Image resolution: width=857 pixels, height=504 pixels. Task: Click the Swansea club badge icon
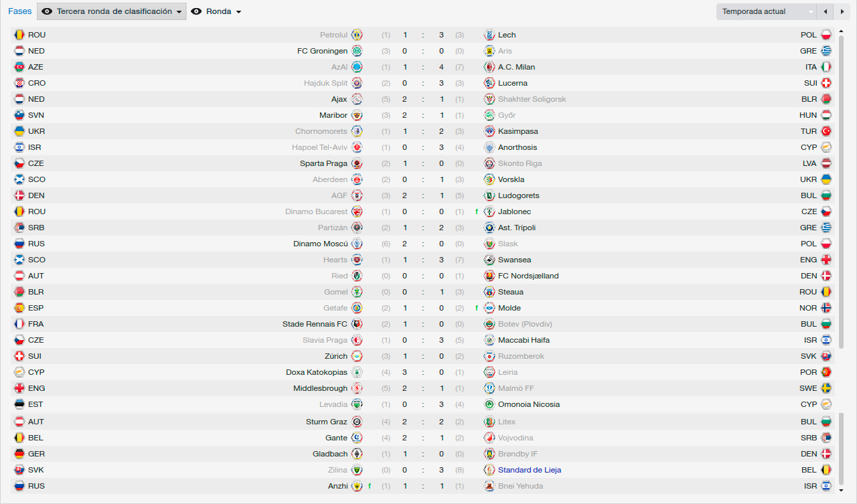pos(489,260)
